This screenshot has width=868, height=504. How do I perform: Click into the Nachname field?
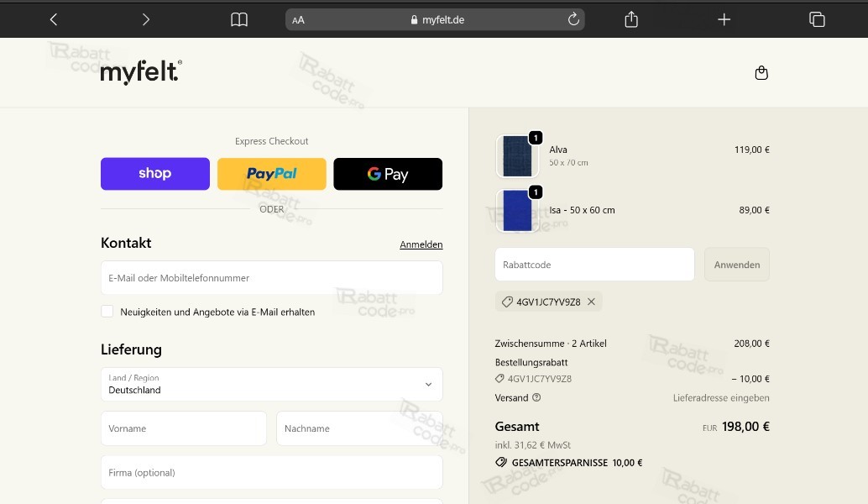coord(360,428)
